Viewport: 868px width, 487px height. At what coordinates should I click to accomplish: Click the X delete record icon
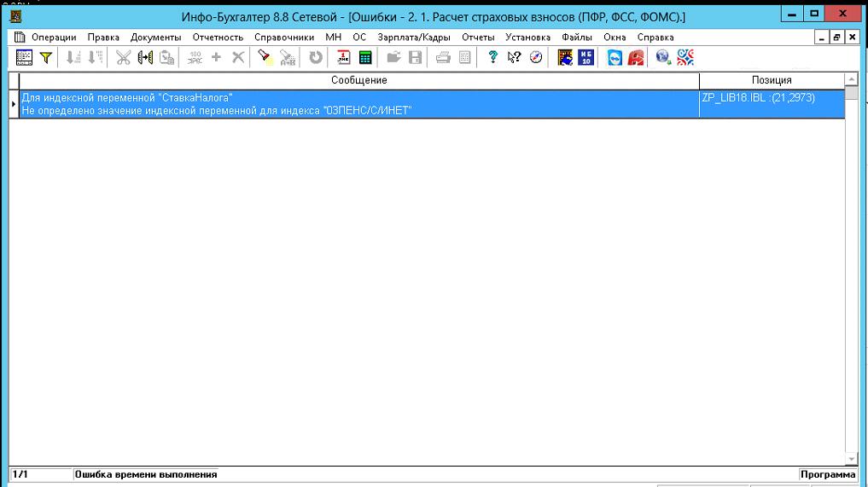(x=238, y=57)
